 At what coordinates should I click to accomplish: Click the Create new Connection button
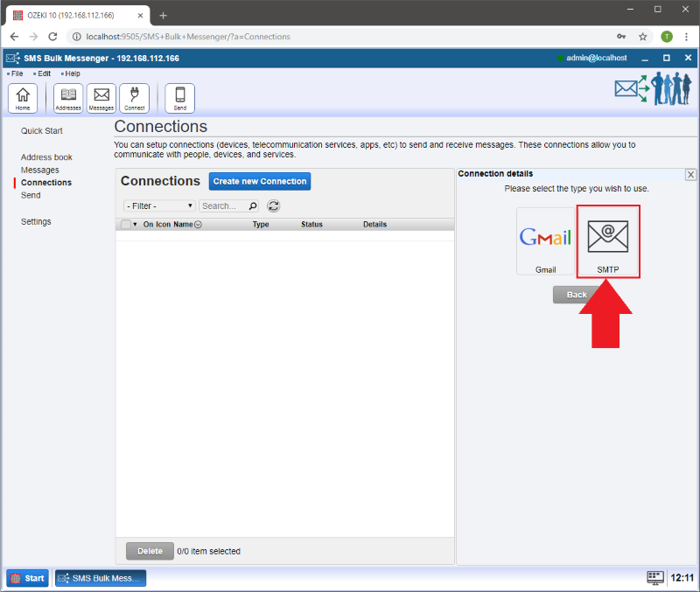pos(260,181)
